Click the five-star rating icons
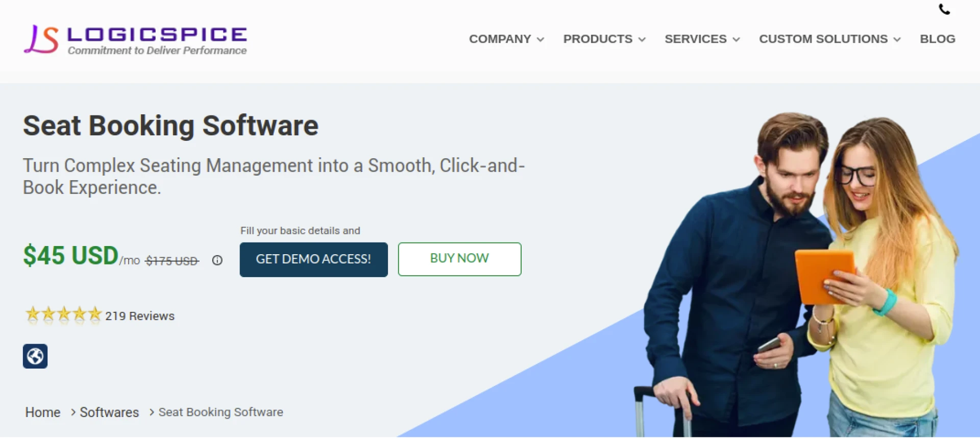 pyautogui.click(x=63, y=315)
